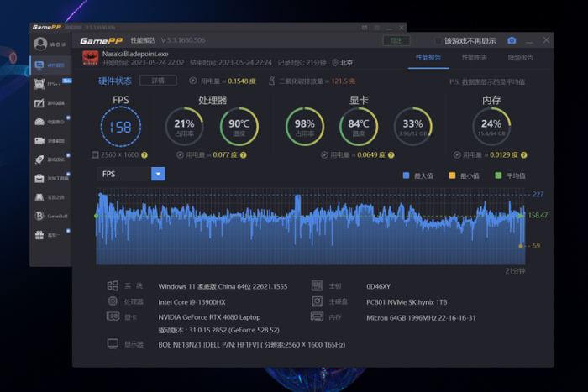Switch to the 降频报告 tab

point(520,58)
